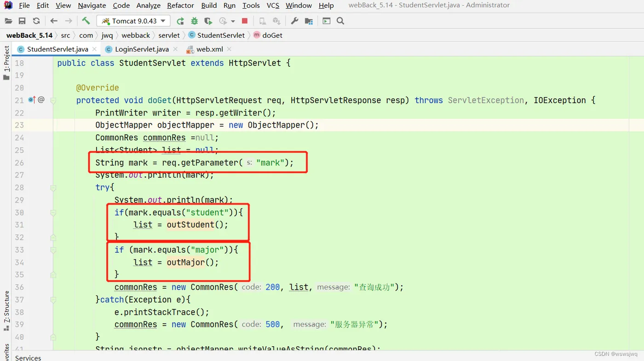Click the "查询成功" string literal
Image resolution: width=644 pixels, height=361 pixels.
[x=374, y=287]
